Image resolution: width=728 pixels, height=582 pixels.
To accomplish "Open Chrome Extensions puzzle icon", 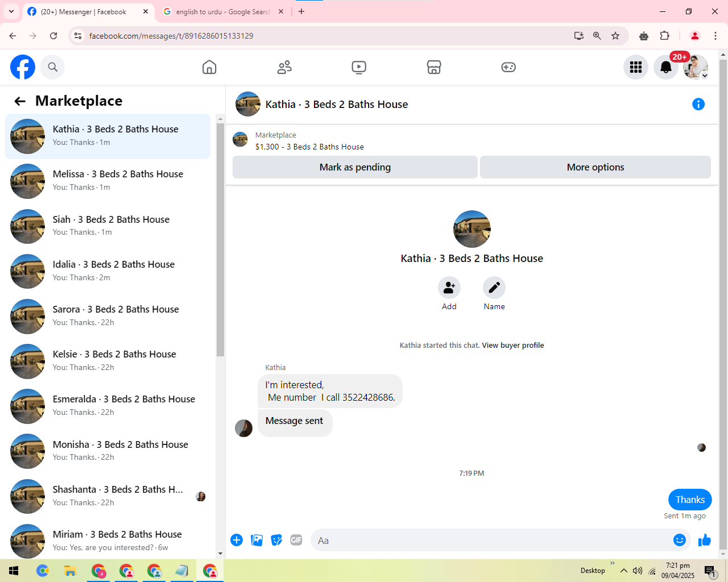I will coord(664,36).
